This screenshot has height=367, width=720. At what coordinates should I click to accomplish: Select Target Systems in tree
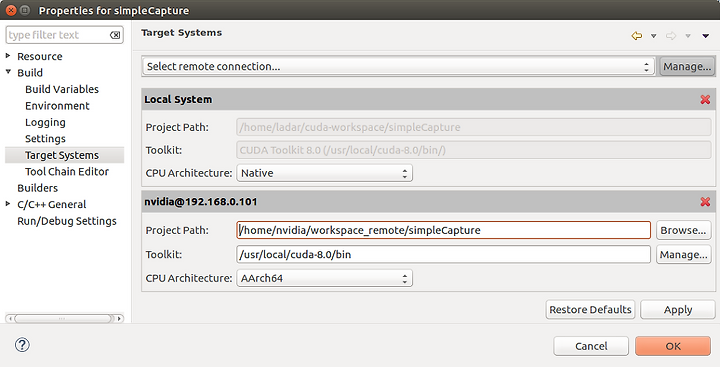tap(62, 155)
